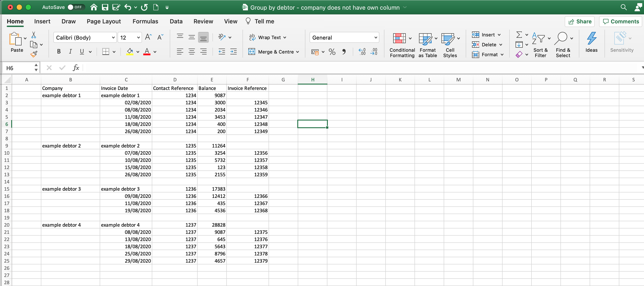
Task: Open Format as Table gallery
Action: pyautogui.click(x=428, y=45)
